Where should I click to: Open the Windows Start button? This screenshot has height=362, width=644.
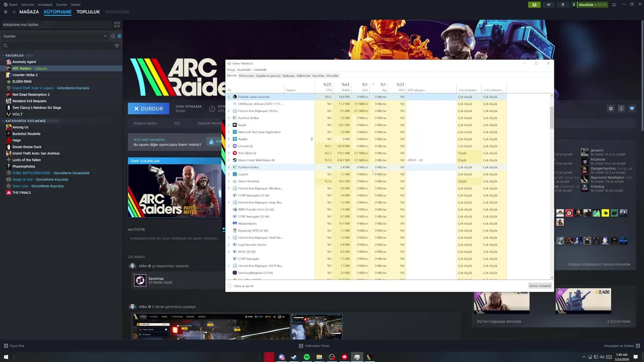[x=6, y=357]
